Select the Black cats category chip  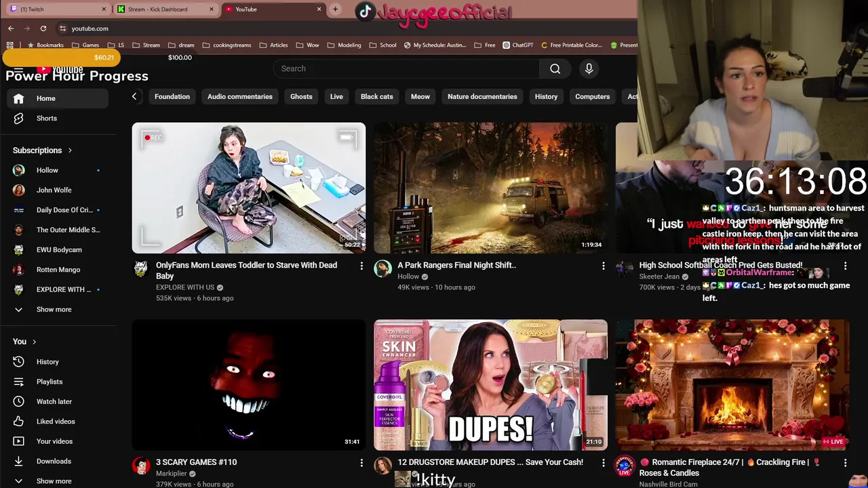click(x=377, y=97)
